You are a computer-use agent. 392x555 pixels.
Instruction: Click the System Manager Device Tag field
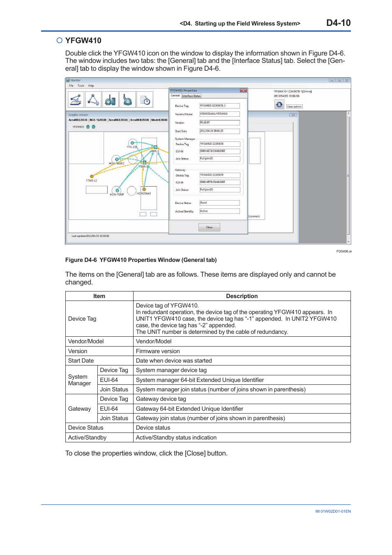point(219,144)
